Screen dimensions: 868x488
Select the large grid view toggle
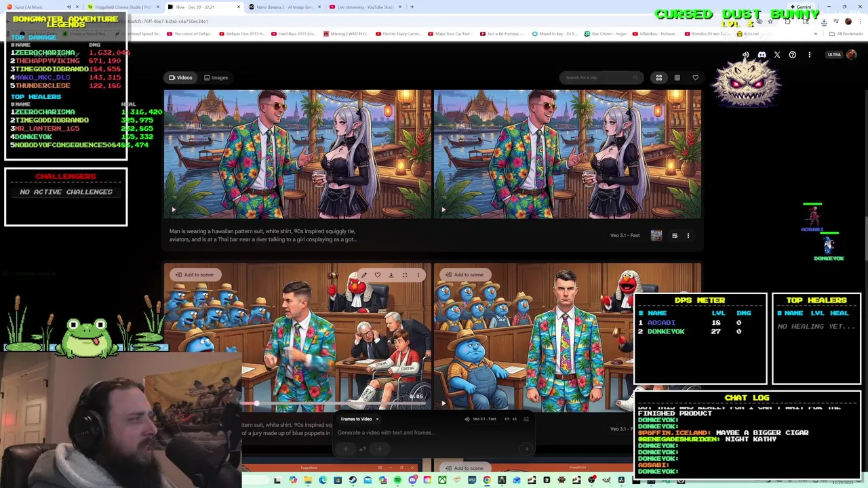[x=658, y=77]
